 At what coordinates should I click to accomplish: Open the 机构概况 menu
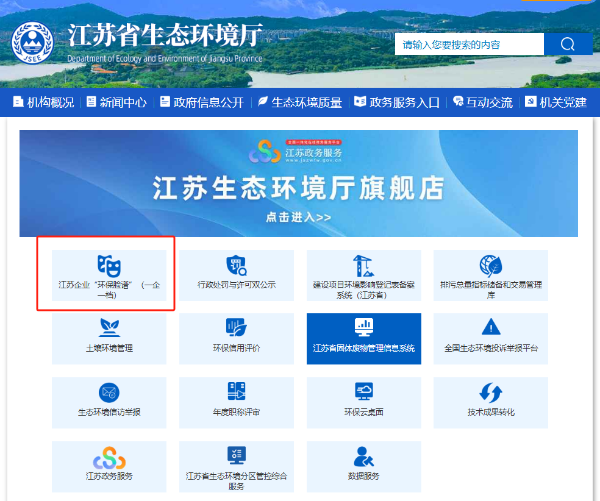pos(51,102)
